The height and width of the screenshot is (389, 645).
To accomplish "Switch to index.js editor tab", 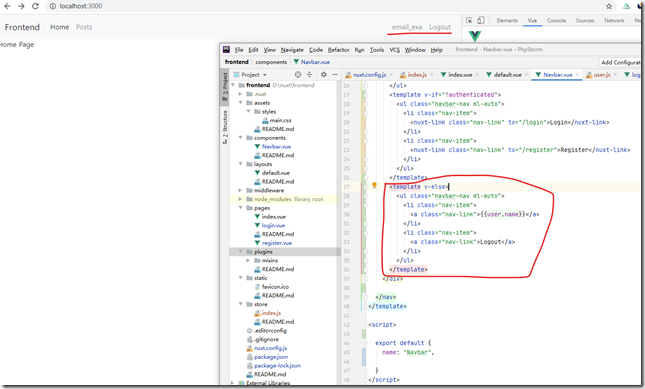I will click(417, 75).
